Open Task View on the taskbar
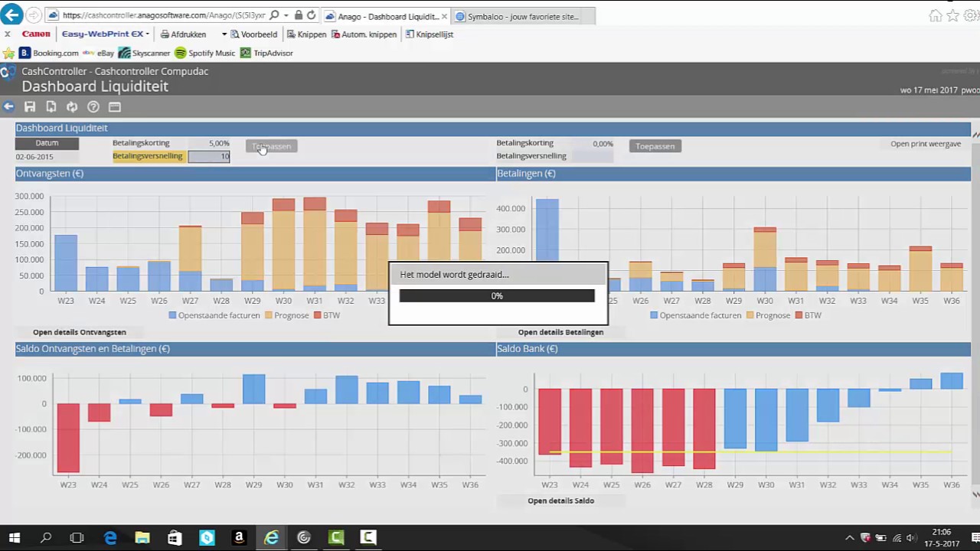Image resolution: width=980 pixels, height=551 pixels. [77, 538]
